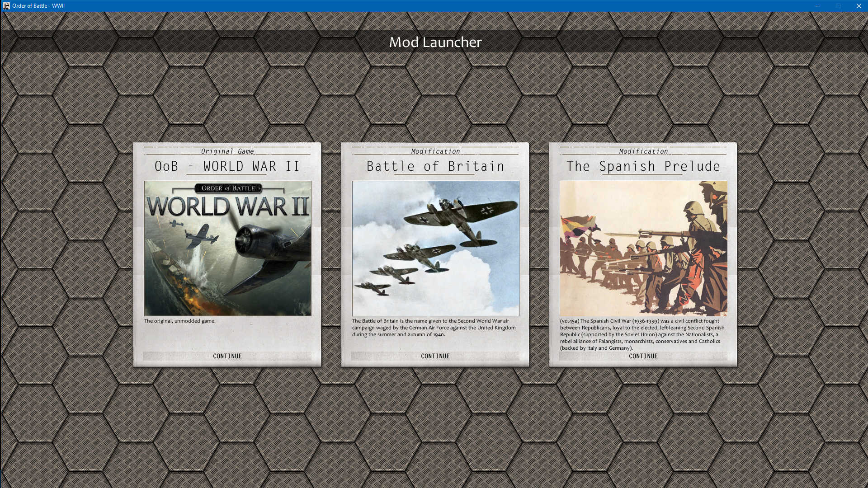Minimize the Order of Battle window
Viewport: 868px width, 488px height.
point(818,6)
